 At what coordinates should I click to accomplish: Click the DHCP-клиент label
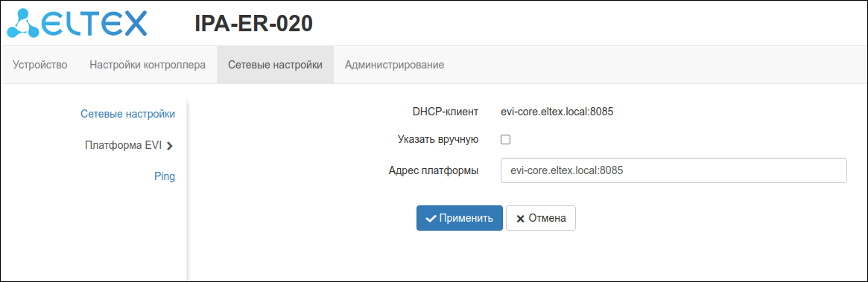(445, 112)
